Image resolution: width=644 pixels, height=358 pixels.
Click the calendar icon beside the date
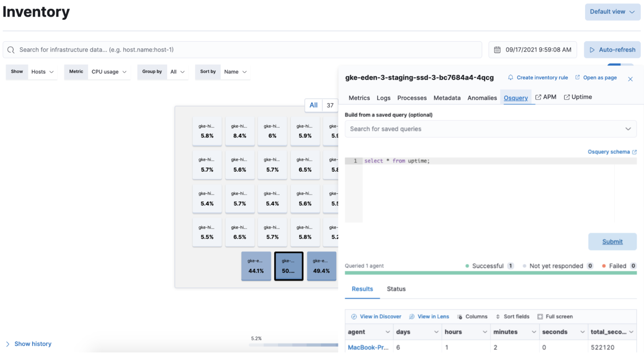pos(497,50)
